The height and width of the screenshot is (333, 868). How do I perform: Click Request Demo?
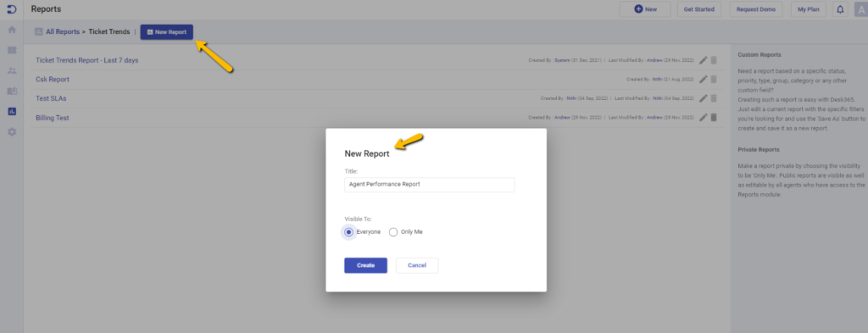click(x=755, y=9)
